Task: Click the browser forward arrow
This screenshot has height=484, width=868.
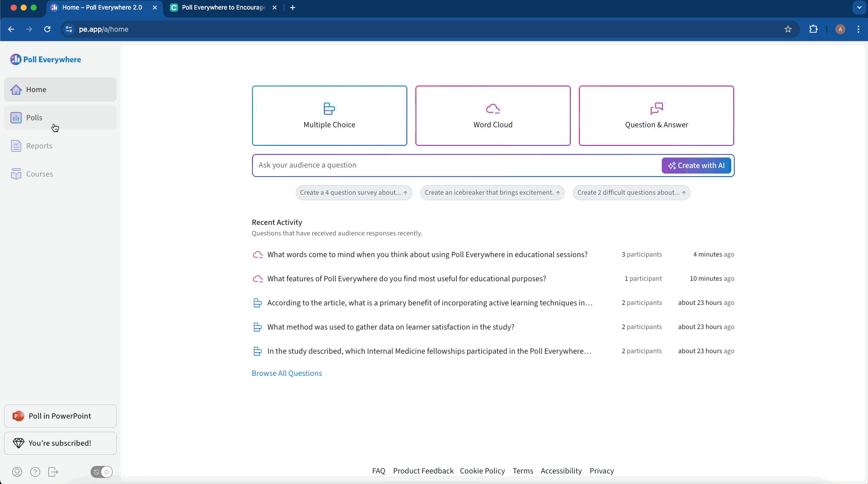Action: point(29,29)
